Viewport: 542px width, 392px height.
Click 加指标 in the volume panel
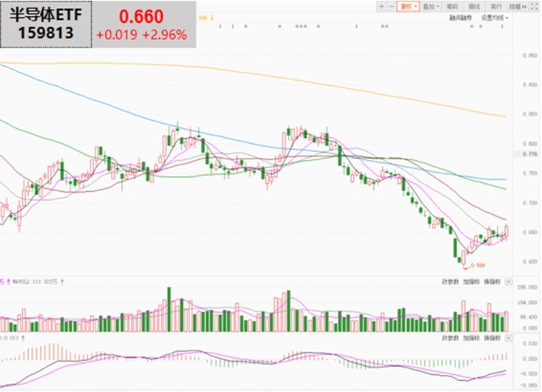click(471, 281)
